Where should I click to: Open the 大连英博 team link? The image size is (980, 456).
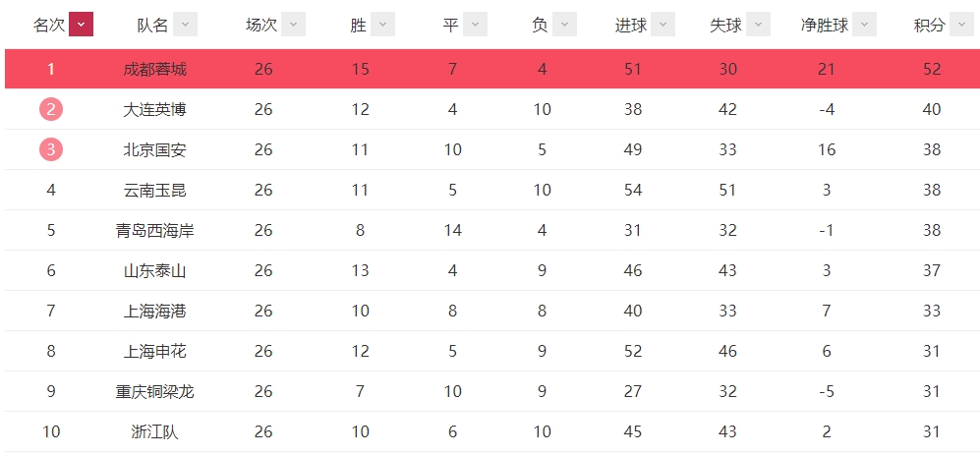tap(155, 110)
